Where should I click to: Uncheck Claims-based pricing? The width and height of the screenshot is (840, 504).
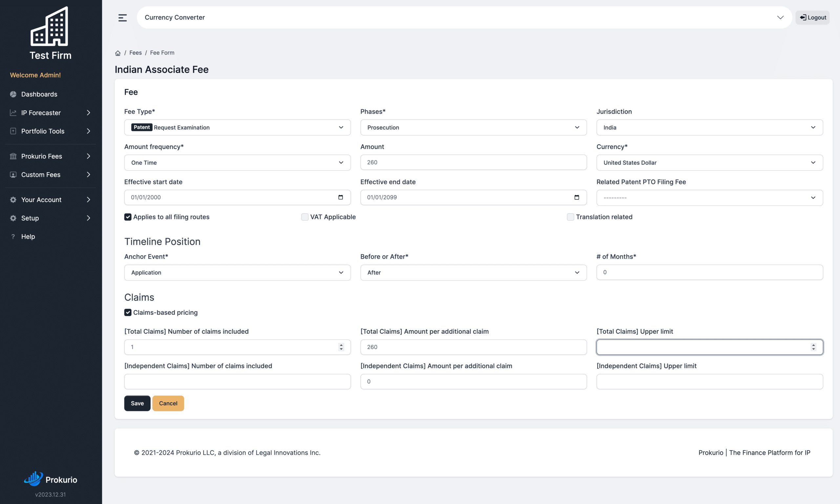(x=128, y=312)
